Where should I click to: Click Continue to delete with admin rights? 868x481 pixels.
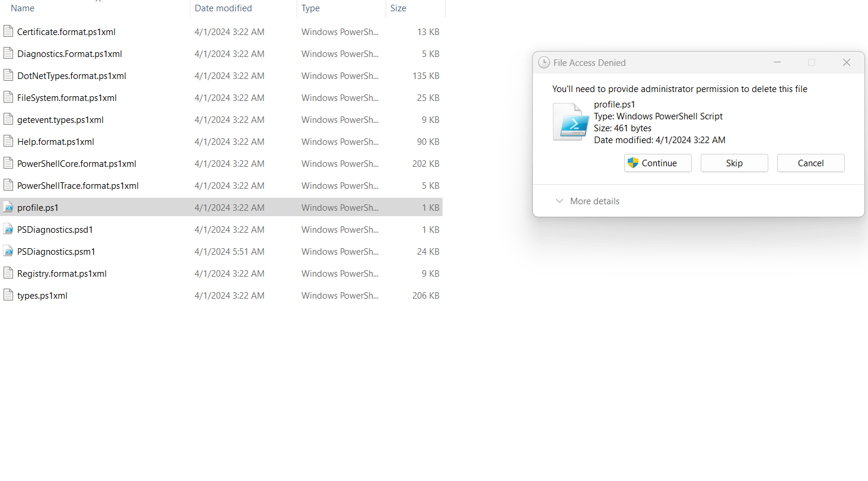point(657,163)
